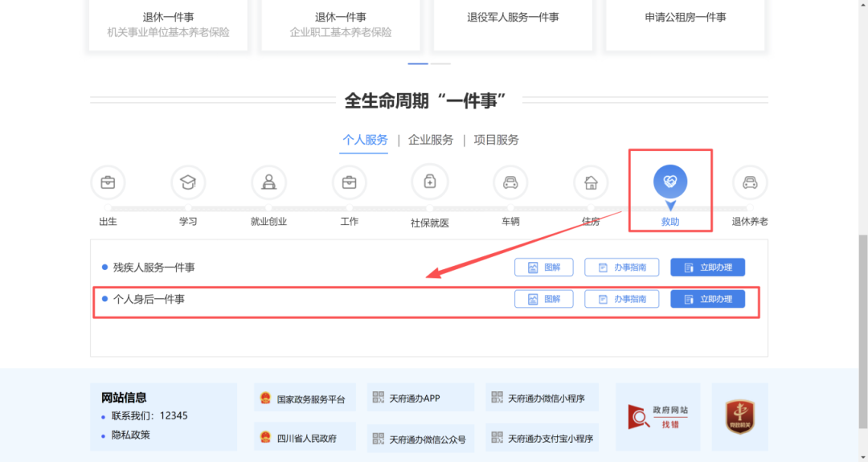Open the 隐私政策 link
This screenshot has width=868, height=462.
(x=131, y=435)
